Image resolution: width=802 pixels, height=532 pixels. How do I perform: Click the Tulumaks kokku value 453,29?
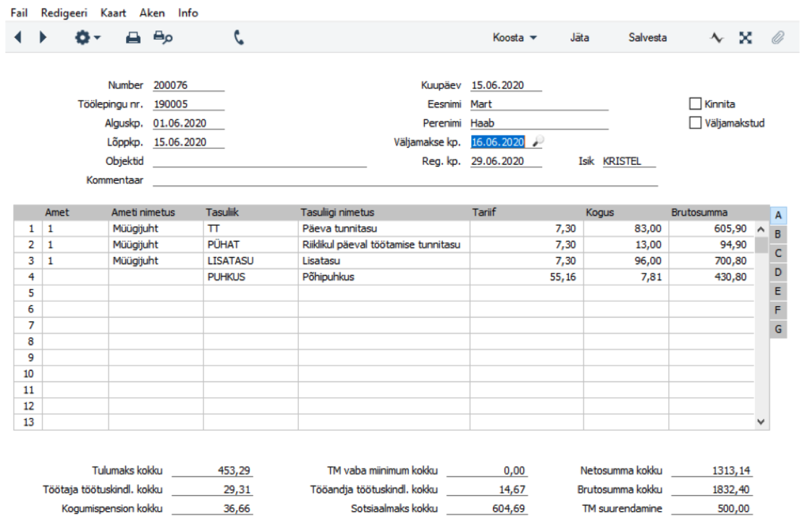(x=212, y=470)
